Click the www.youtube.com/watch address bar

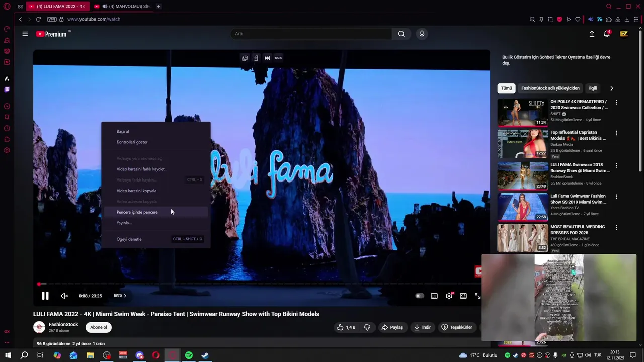[x=94, y=19]
